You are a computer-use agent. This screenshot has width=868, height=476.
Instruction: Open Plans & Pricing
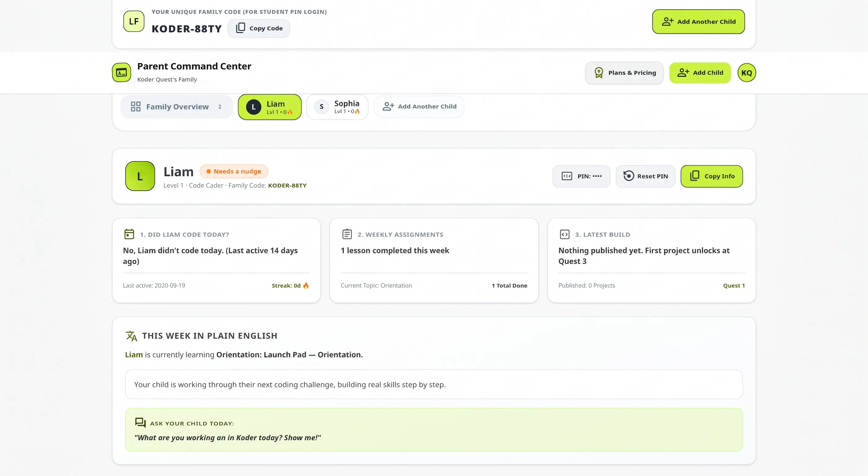point(624,73)
